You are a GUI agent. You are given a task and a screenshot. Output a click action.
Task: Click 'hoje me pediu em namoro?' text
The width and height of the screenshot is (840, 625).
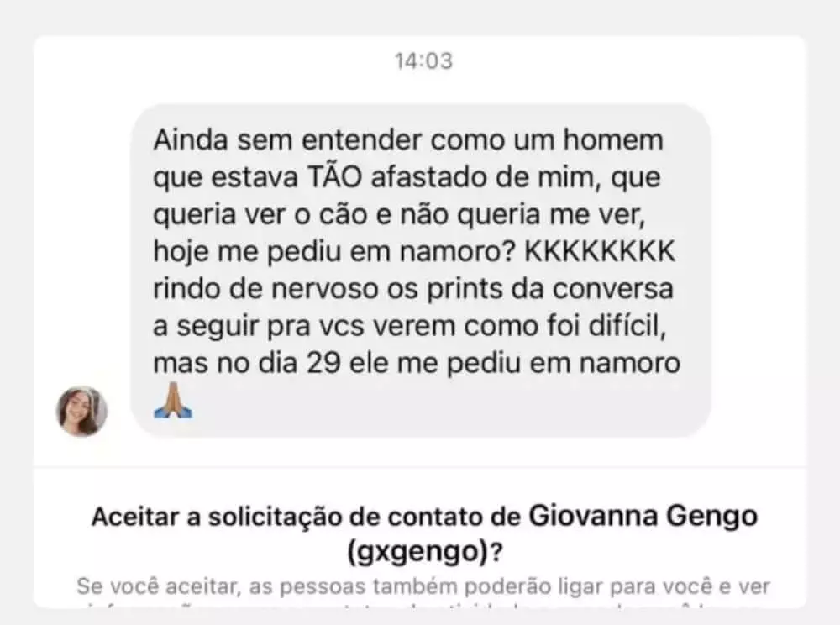[334, 252]
